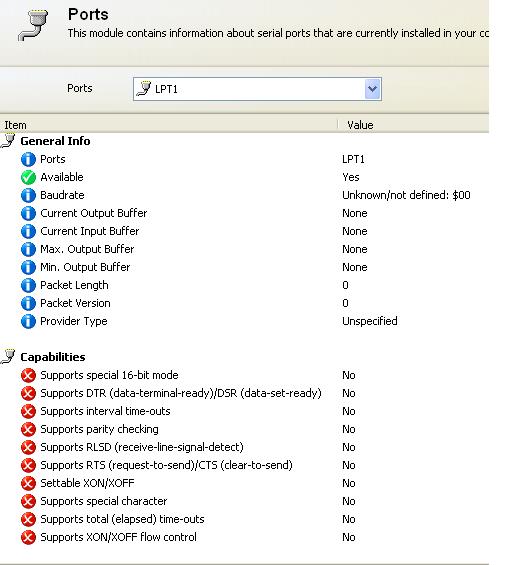Click the red X icon beside Supports RLSD
This screenshot has height=565, width=518.
pyautogui.click(x=28, y=448)
